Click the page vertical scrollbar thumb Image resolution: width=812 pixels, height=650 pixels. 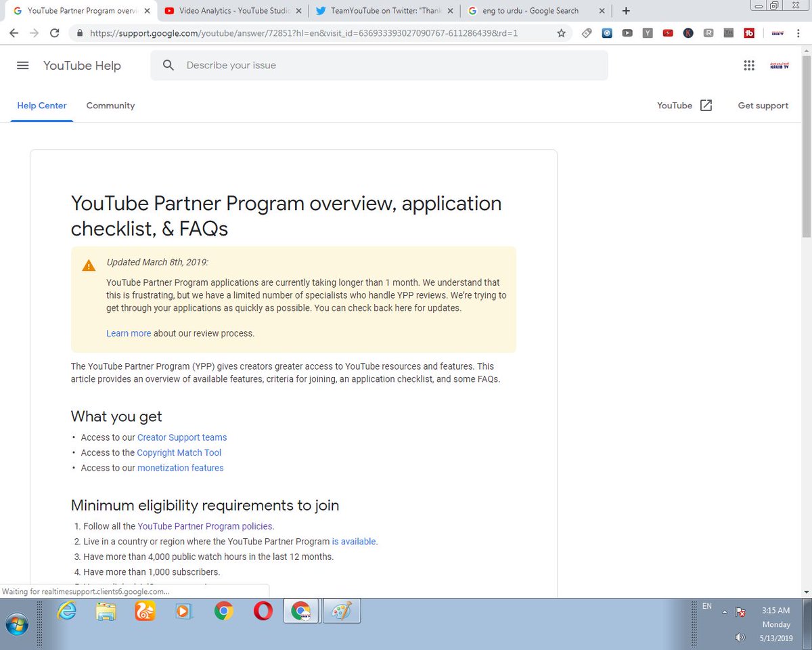pyautogui.click(x=806, y=145)
